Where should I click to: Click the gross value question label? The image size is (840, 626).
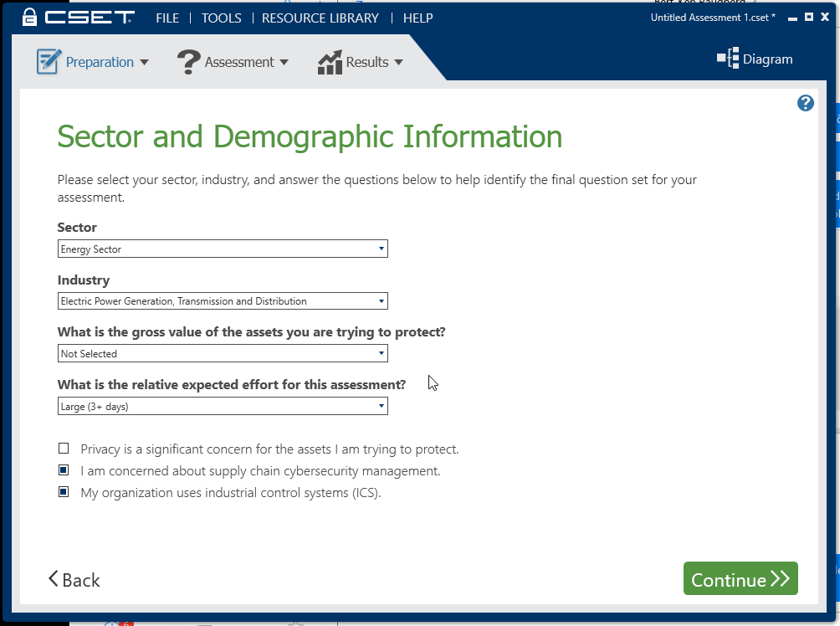(251, 331)
